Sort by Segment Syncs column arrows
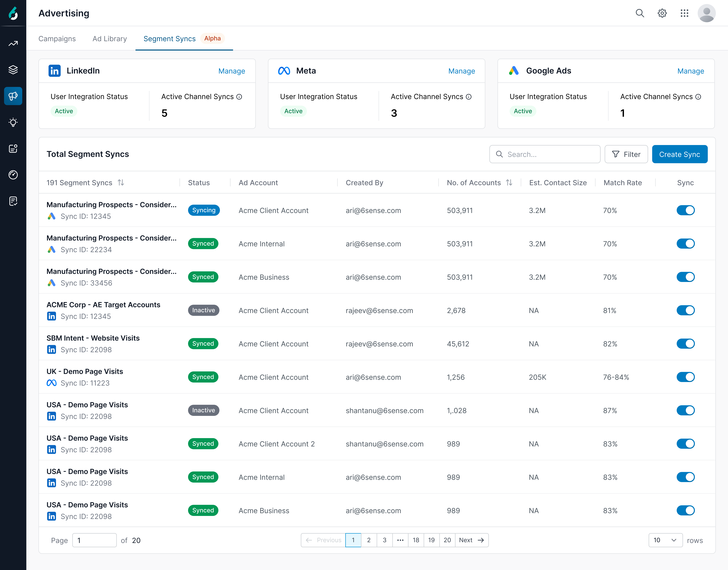Viewport: 728px width, 570px height. click(121, 183)
